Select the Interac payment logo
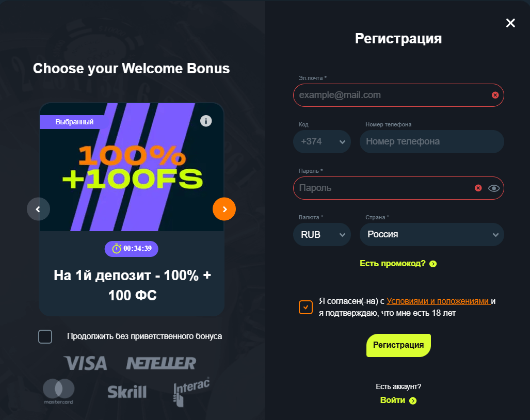The height and width of the screenshot is (420, 530). [x=191, y=391]
